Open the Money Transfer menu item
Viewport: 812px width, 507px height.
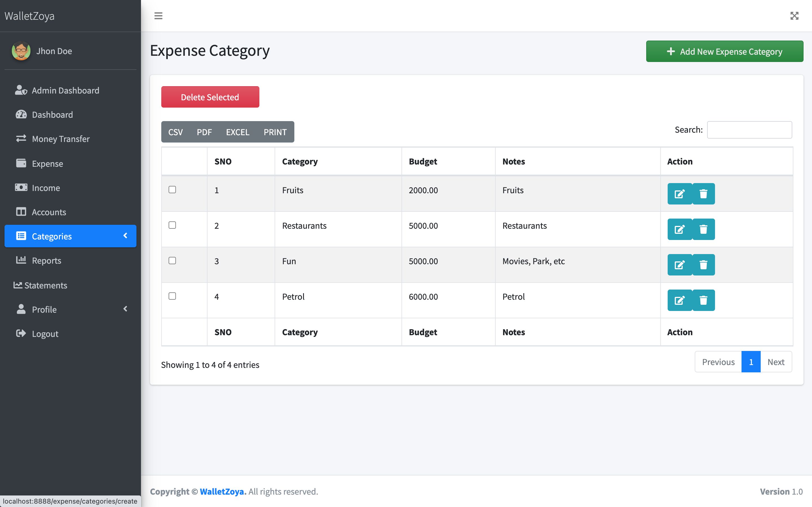(60, 139)
